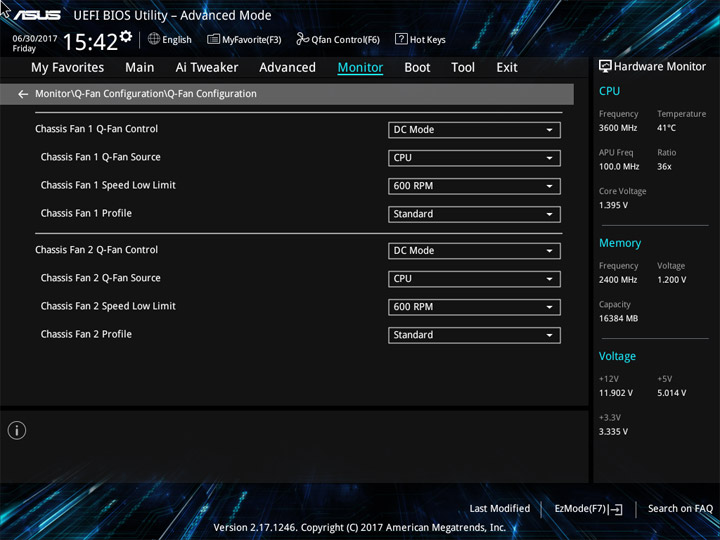Viewport: 720px width, 540px height.
Task: Go to the Boot tab
Action: pyautogui.click(x=417, y=68)
